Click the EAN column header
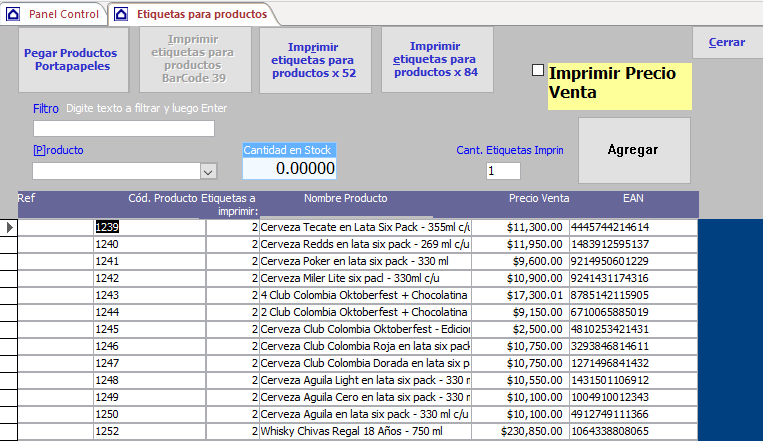 633,199
